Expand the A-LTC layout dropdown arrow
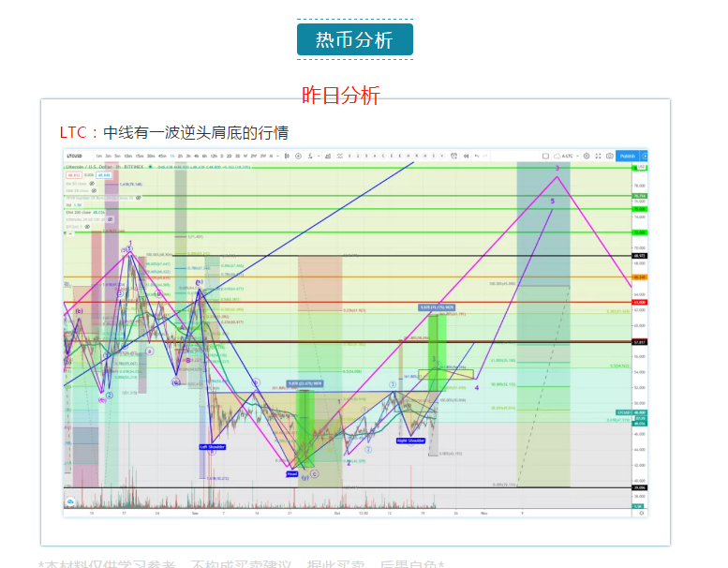This screenshot has width=728, height=568. point(577,156)
